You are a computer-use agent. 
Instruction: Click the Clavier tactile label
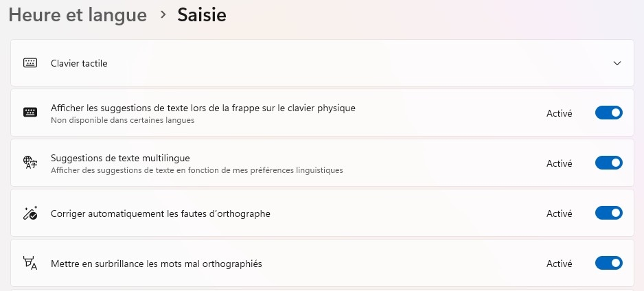tap(79, 63)
